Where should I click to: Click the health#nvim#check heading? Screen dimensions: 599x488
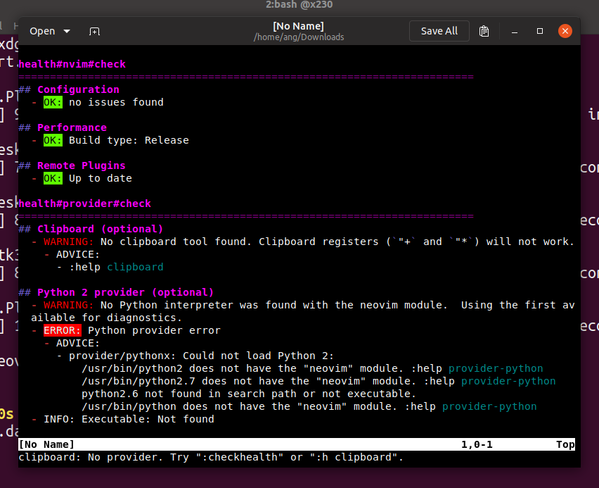click(x=72, y=64)
